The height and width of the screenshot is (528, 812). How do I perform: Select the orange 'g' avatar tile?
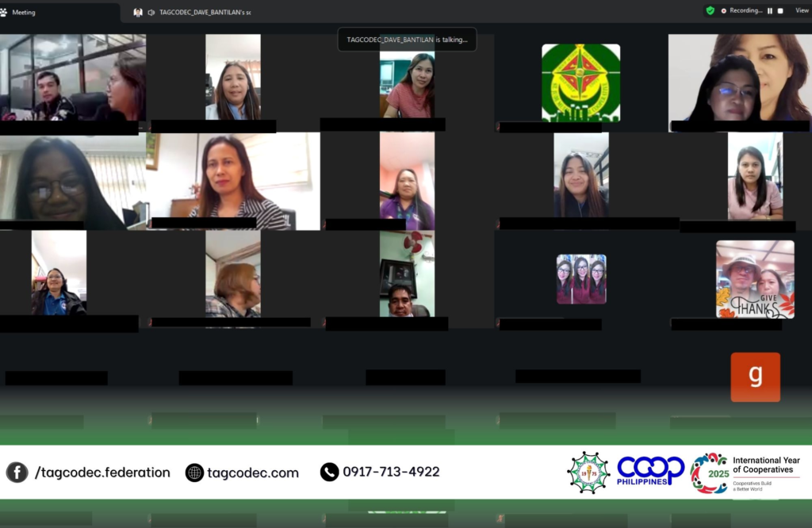tap(755, 377)
